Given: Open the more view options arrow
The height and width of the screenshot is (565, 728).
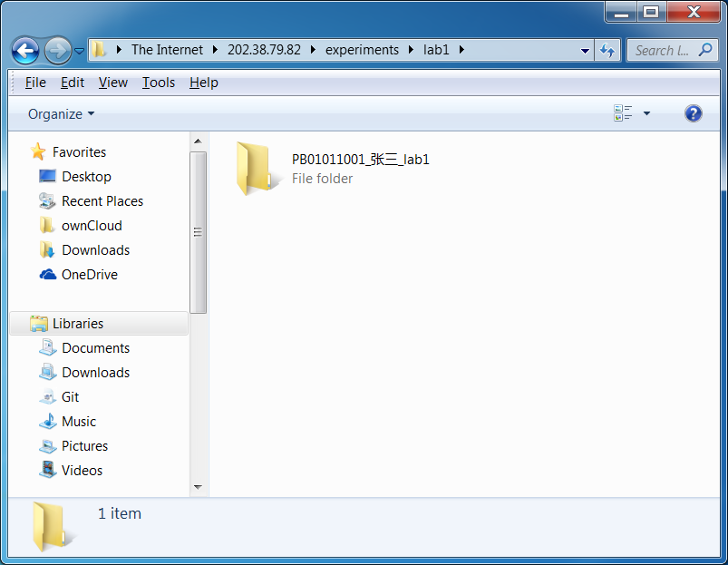Looking at the screenshot, I should (x=646, y=113).
